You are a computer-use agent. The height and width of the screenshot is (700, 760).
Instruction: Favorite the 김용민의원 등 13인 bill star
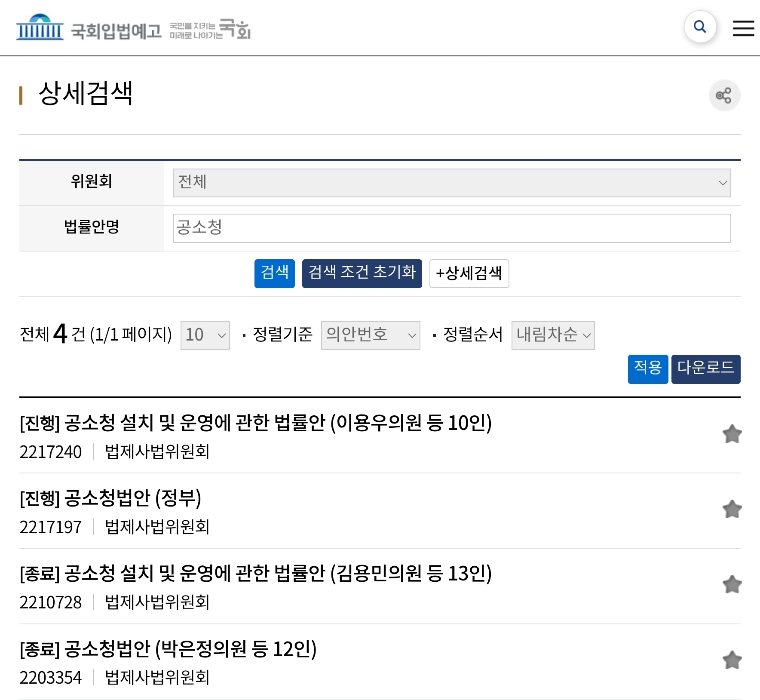click(732, 584)
